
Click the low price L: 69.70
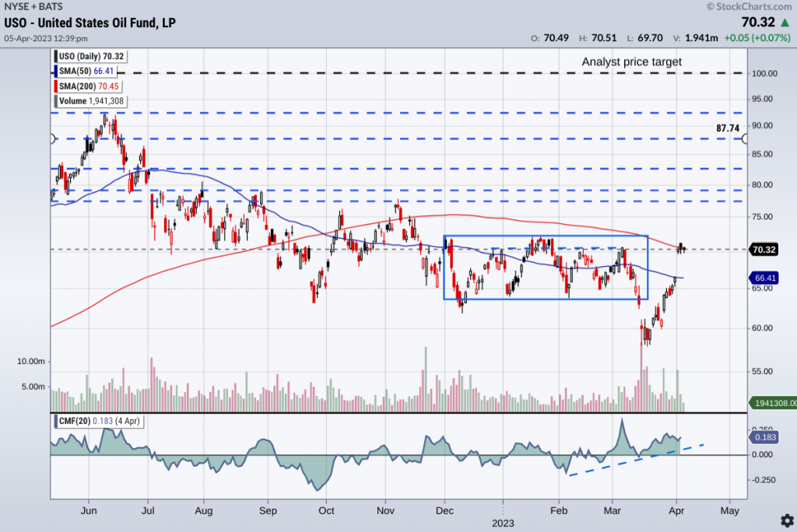click(x=644, y=38)
